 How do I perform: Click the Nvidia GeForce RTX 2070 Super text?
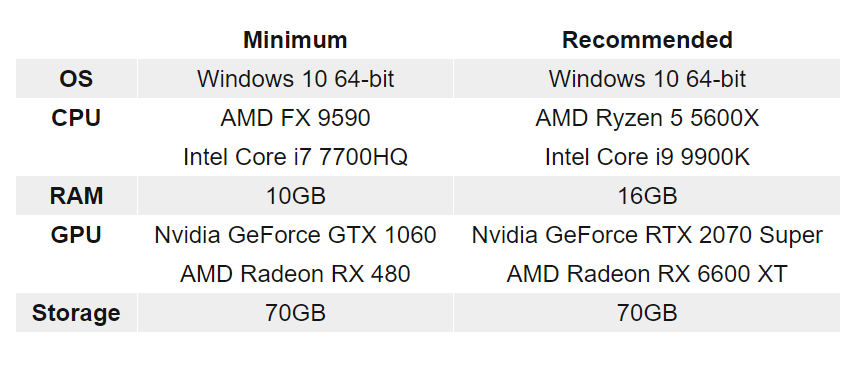point(647,235)
